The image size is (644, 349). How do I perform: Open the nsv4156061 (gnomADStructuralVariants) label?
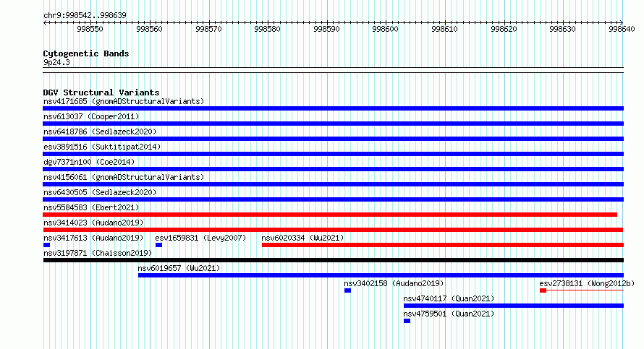pyautogui.click(x=124, y=177)
